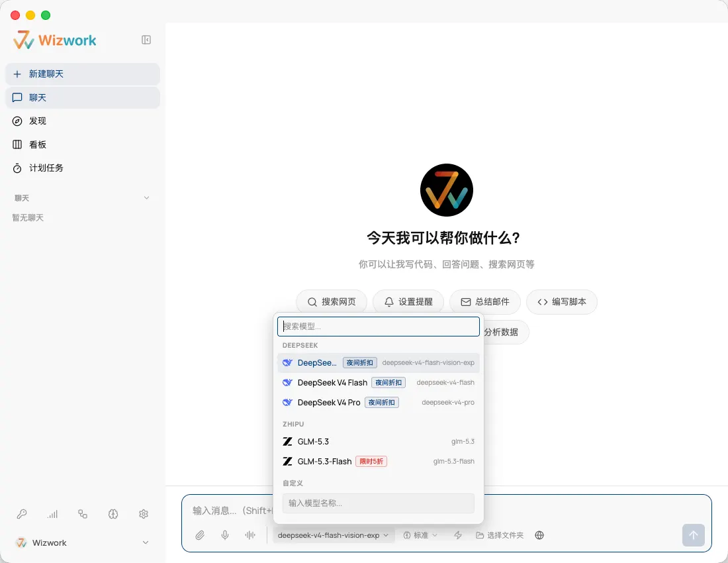728x563 pixels.
Task: Collapse the 聊天 history group chevron
Action: click(147, 198)
